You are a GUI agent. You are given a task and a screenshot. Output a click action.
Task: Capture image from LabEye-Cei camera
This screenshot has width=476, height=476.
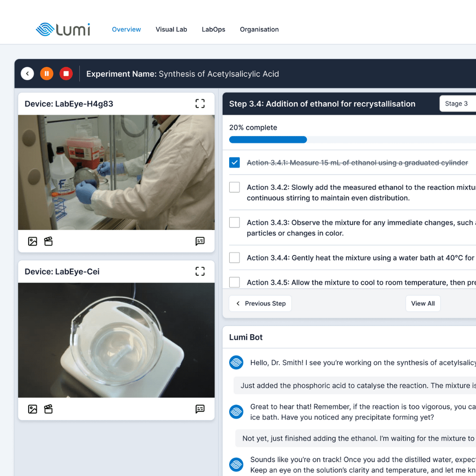33,409
